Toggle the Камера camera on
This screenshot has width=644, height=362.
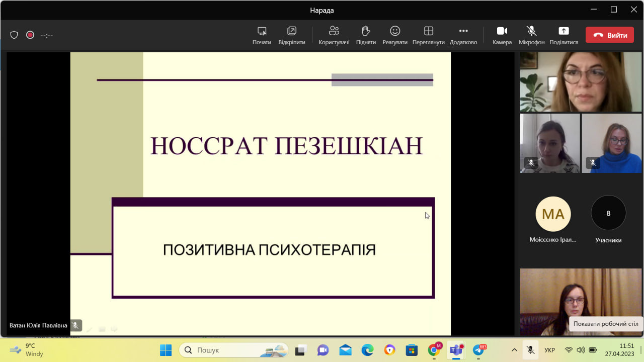tap(502, 35)
